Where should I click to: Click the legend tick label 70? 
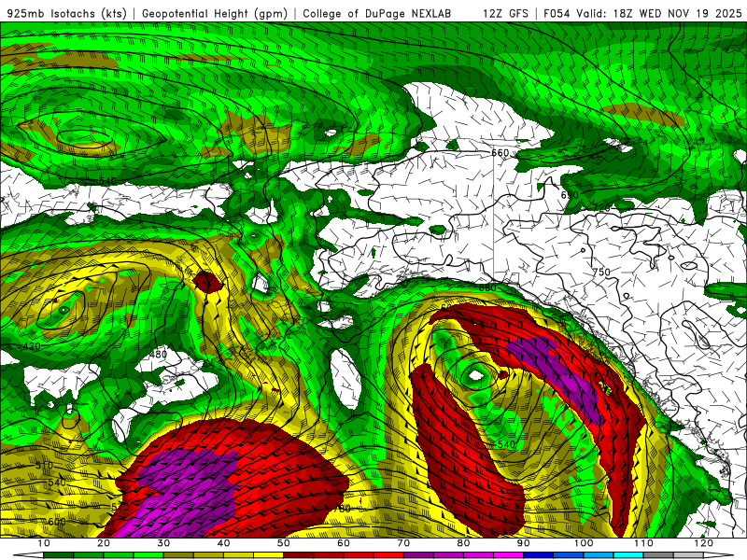[403, 543]
